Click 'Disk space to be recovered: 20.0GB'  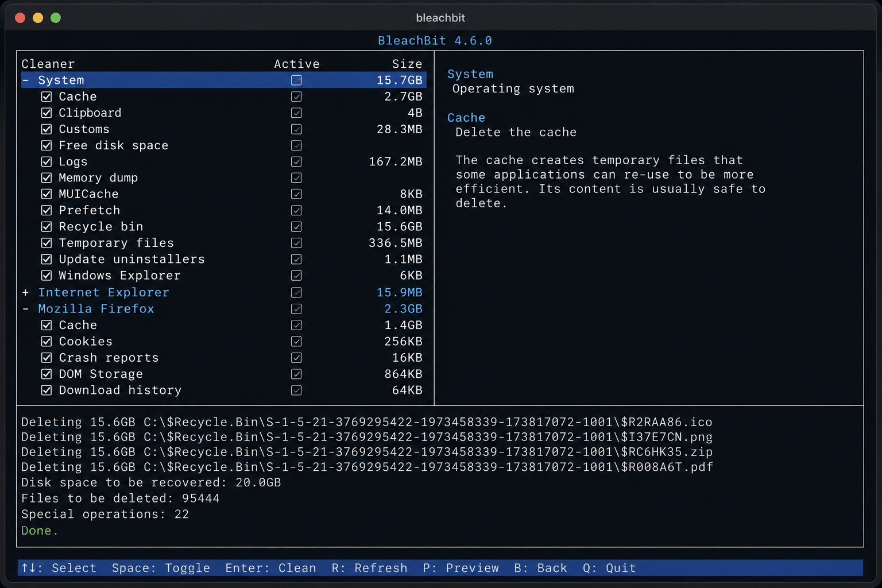point(151,482)
